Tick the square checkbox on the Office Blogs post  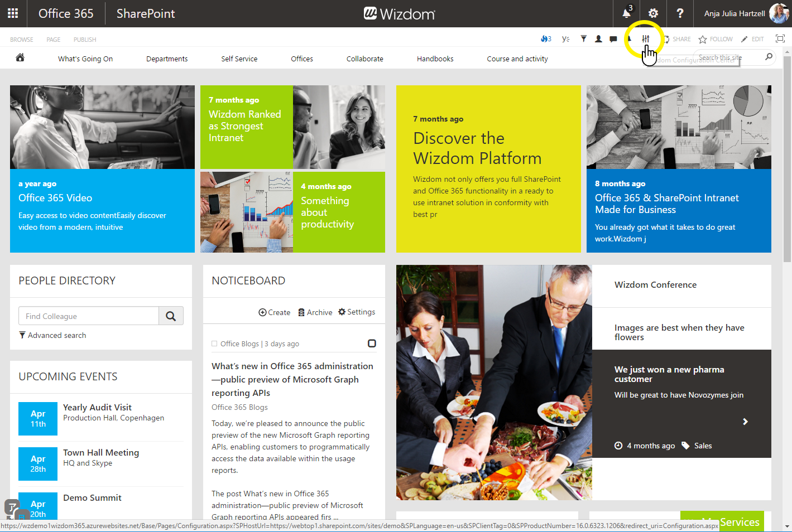click(x=372, y=344)
